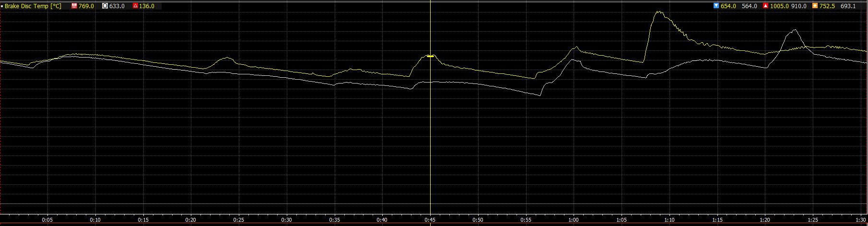The width and height of the screenshot is (868, 226).
Task: Click the yellow trace peak near 1:09
Action: (659, 12)
